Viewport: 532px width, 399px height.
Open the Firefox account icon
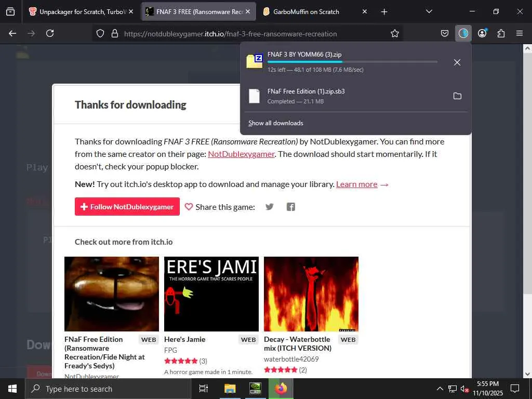pos(482,33)
